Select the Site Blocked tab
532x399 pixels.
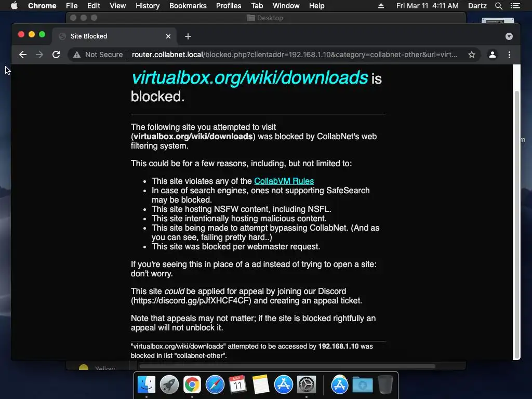coord(114,36)
